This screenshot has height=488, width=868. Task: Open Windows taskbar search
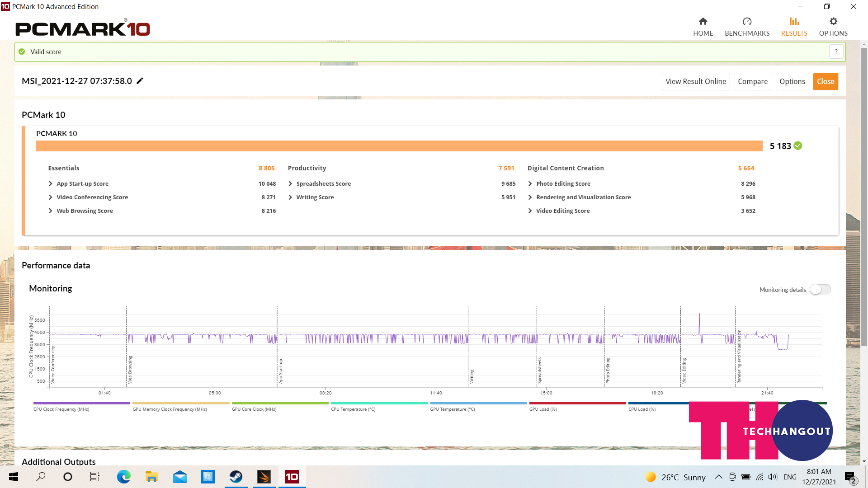click(41, 477)
